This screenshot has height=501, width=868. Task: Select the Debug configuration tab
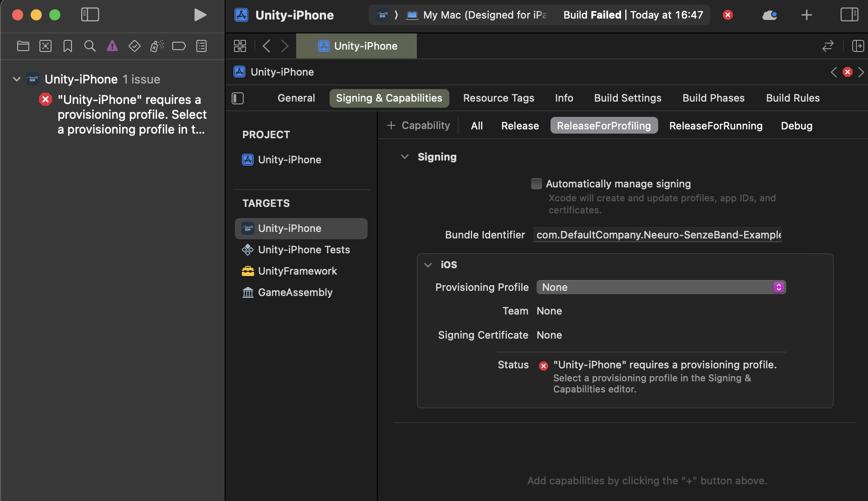click(796, 126)
